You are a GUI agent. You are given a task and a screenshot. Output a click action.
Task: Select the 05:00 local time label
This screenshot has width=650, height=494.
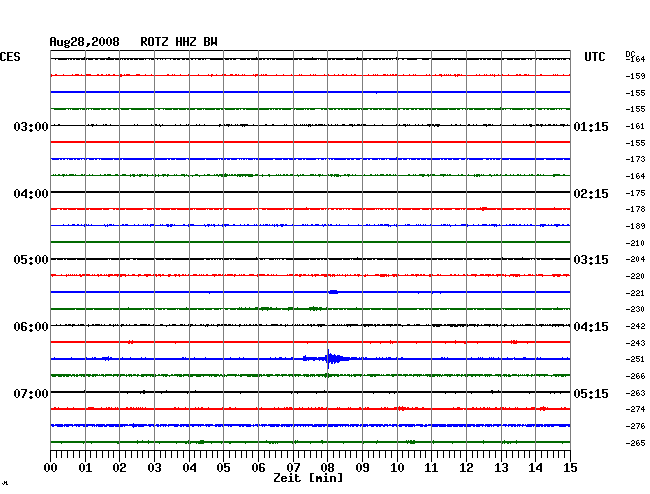click(31, 260)
